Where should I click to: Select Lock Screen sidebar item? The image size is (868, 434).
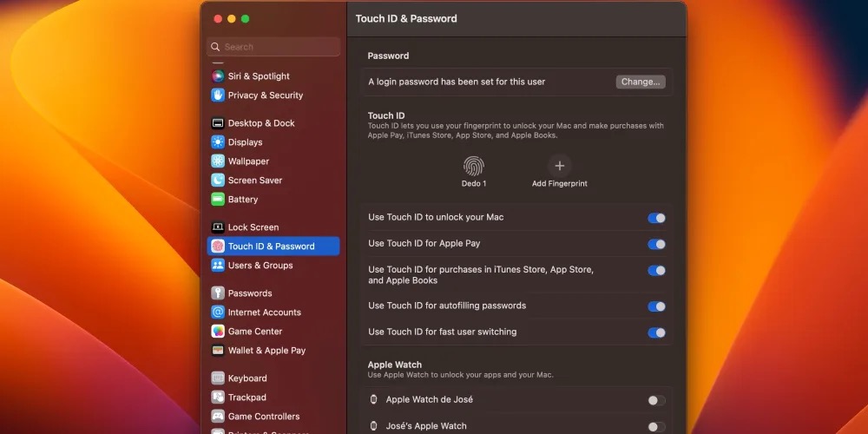[x=253, y=227]
